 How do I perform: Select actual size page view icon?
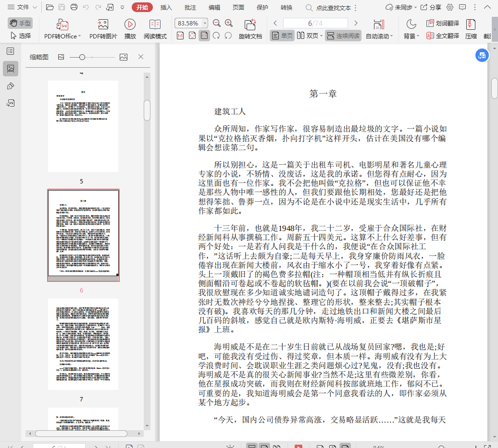coord(180,36)
